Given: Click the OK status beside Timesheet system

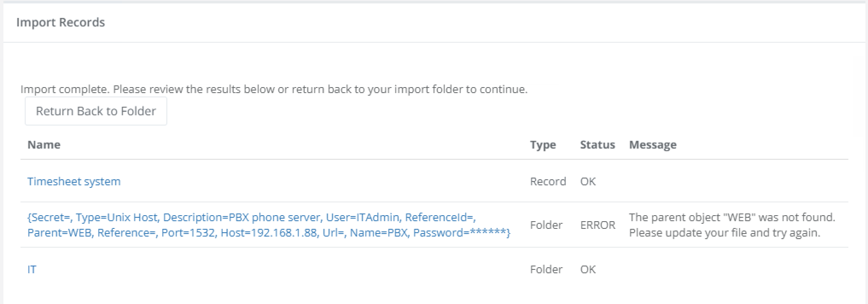Looking at the screenshot, I should click(588, 181).
